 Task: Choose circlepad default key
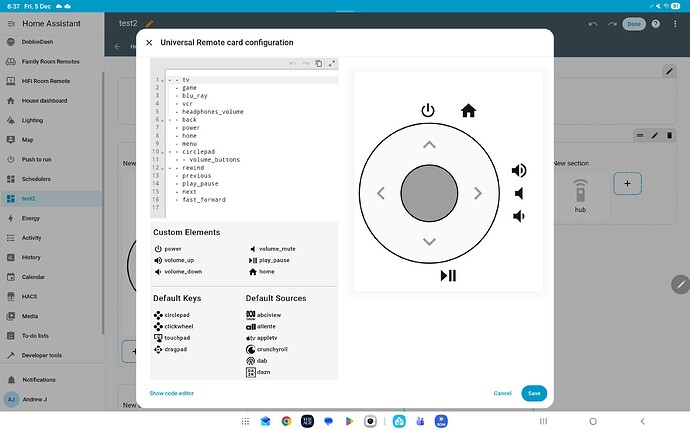172,315
